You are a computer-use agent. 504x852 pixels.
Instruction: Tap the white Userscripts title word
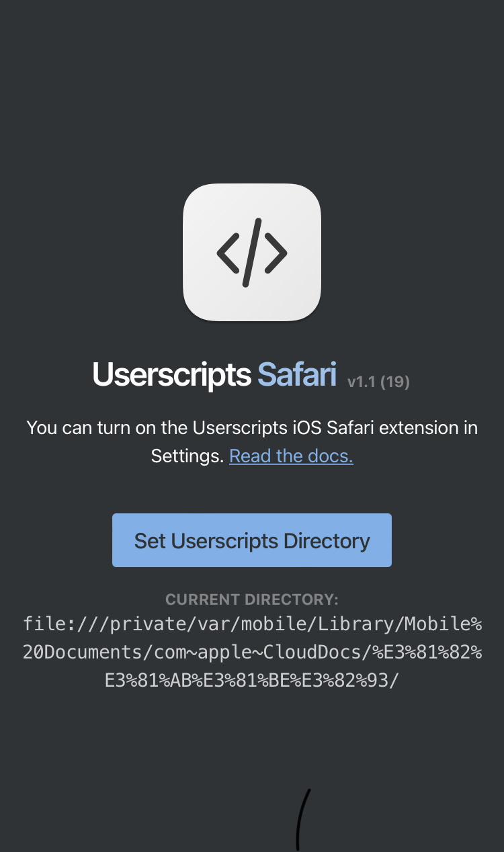click(171, 375)
